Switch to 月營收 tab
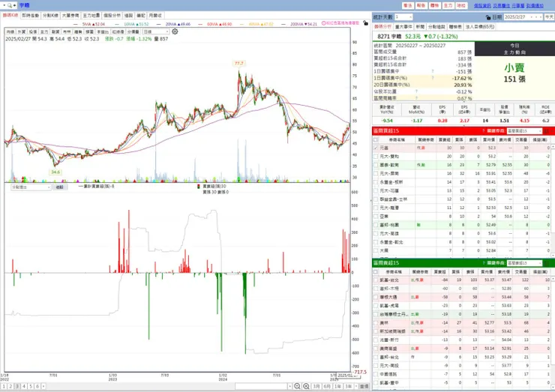The height and width of the screenshot is (392, 555). [155, 16]
